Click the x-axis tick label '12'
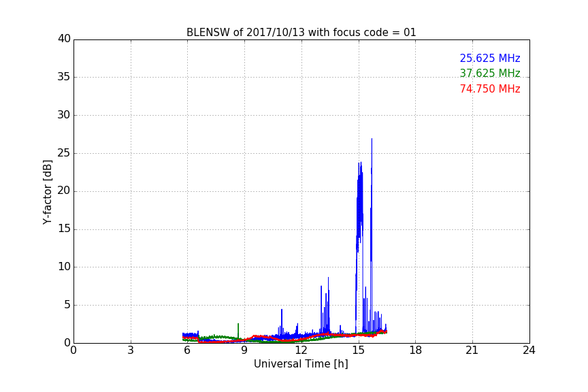This screenshot has height=392, width=588. (x=301, y=350)
